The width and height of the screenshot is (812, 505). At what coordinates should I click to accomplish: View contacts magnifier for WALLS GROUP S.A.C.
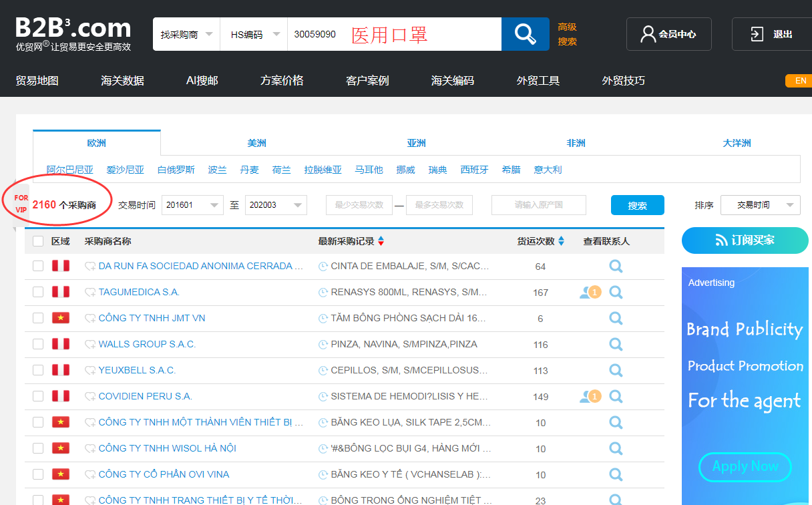[x=616, y=344]
